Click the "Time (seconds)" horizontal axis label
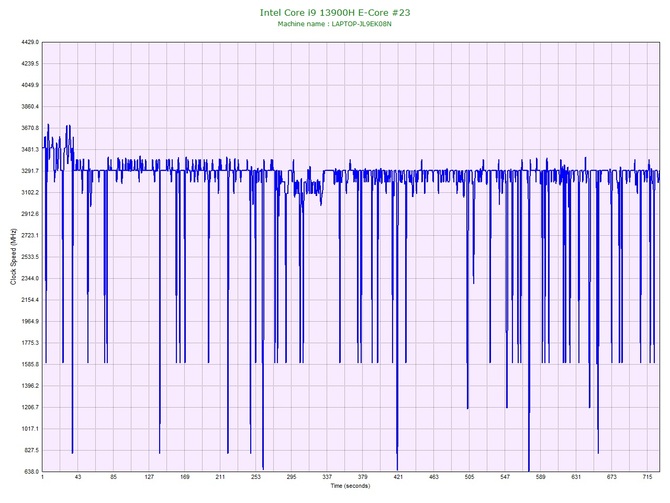Screen dimensions: 670x503 pos(350,486)
